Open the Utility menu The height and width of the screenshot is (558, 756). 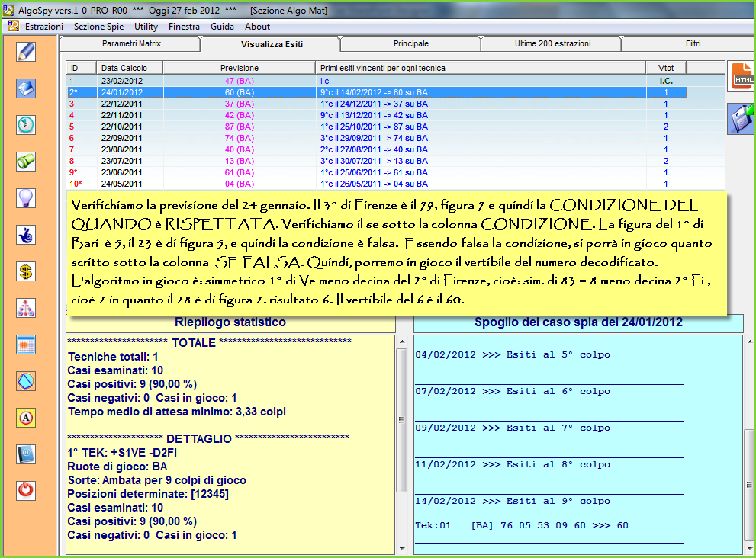point(146,27)
